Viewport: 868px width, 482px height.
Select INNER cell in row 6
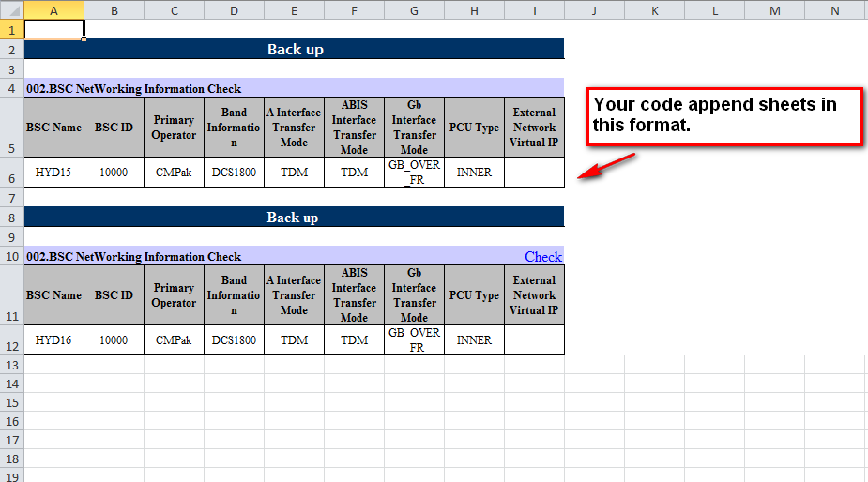[x=475, y=173]
